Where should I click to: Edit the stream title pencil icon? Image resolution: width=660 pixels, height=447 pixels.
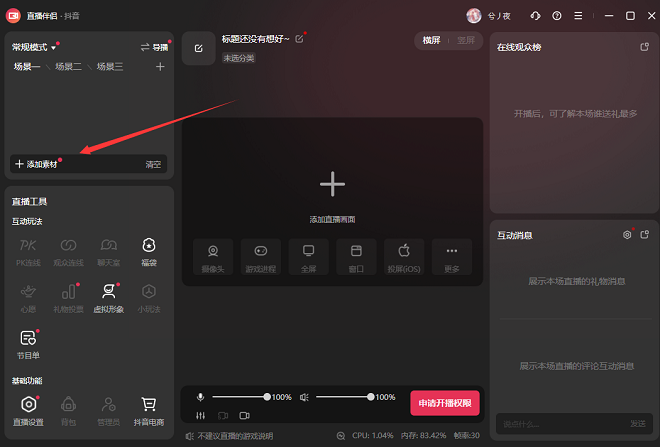299,39
